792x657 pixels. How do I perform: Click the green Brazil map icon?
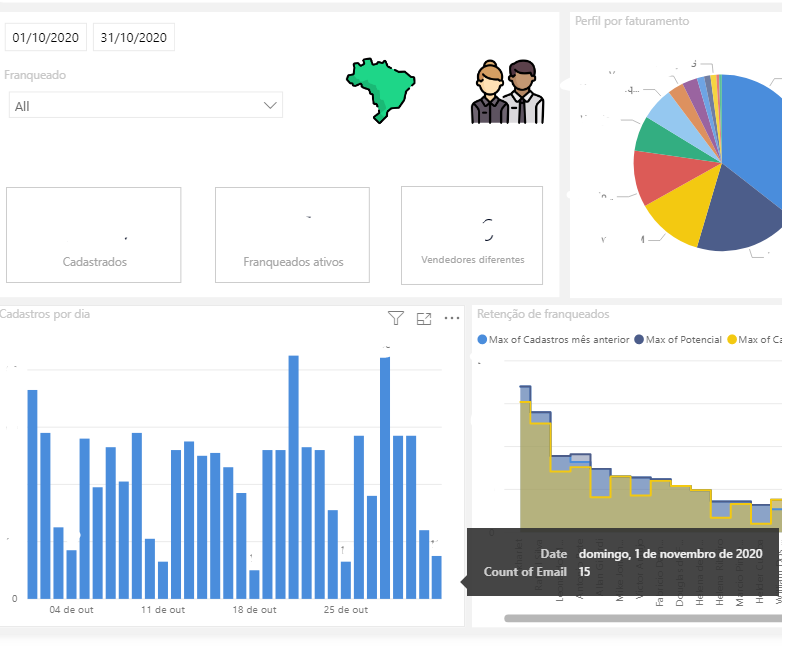click(x=381, y=90)
